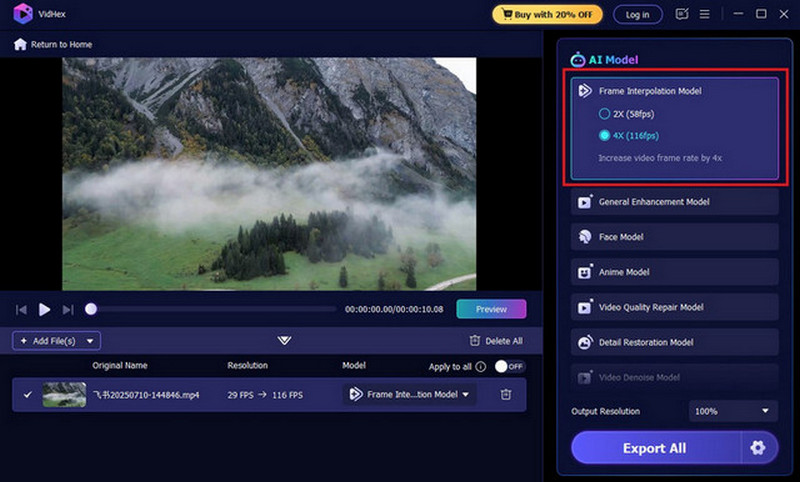Click the playback progress handle

(x=91, y=309)
